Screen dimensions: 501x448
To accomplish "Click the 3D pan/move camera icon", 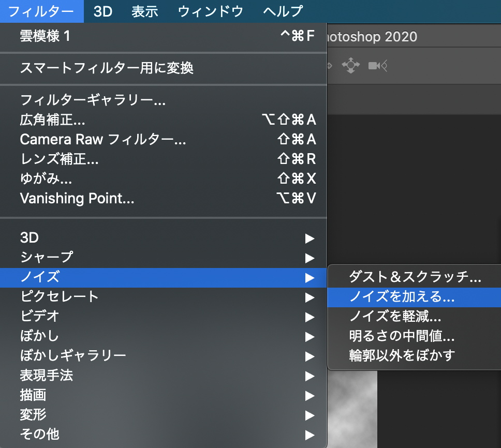I will point(350,66).
